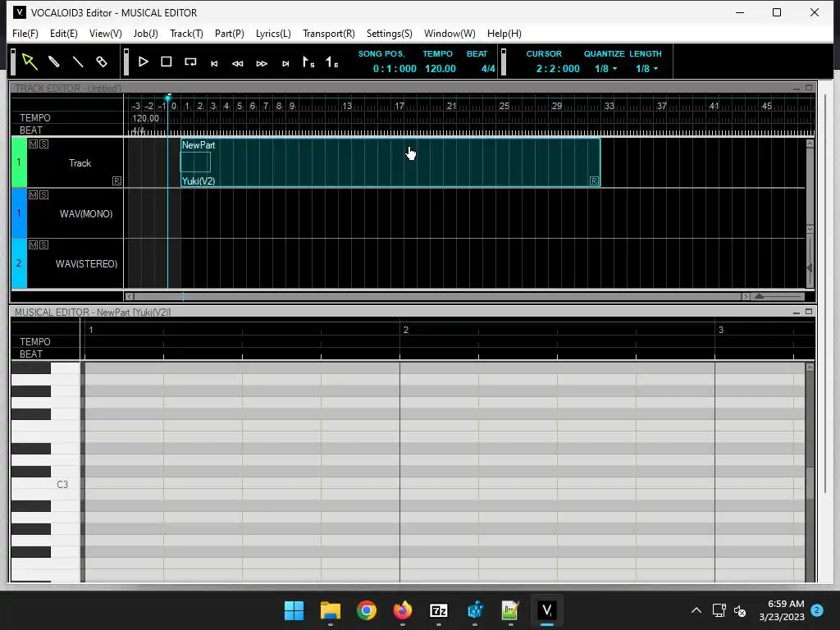Image resolution: width=840 pixels, height=630 pixels.
Task: Open 7-Zip from the taskbar
Action: (439, 610)
